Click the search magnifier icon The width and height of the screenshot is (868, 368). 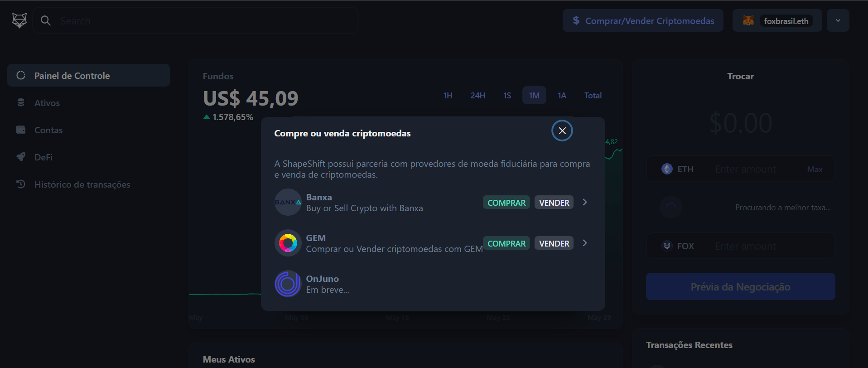tap(46, 21)
